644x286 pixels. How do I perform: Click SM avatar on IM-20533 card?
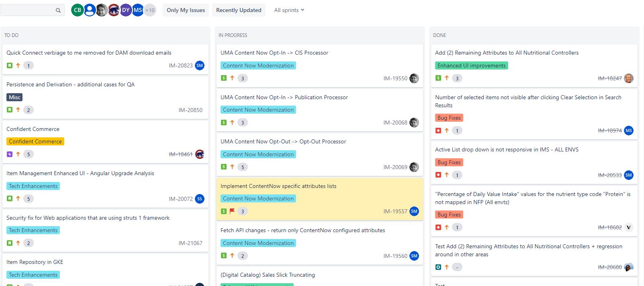click(629, 175)
